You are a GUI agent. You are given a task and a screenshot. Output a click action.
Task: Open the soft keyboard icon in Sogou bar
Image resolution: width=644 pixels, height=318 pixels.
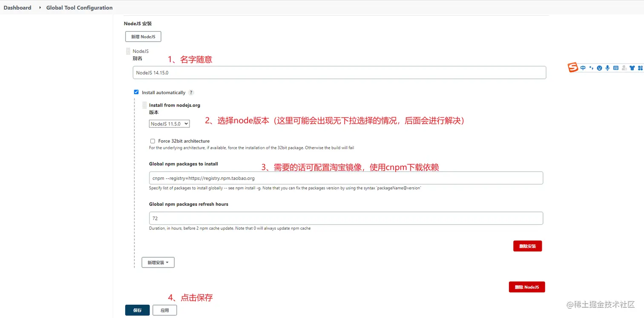click(616, 68)
